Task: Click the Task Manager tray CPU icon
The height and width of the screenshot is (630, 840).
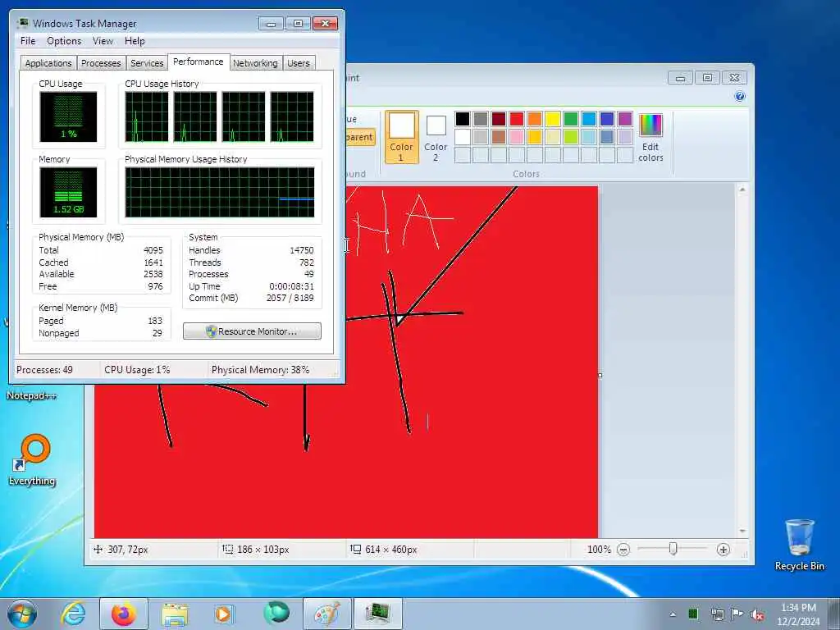Action: click(x=693, y=614)
